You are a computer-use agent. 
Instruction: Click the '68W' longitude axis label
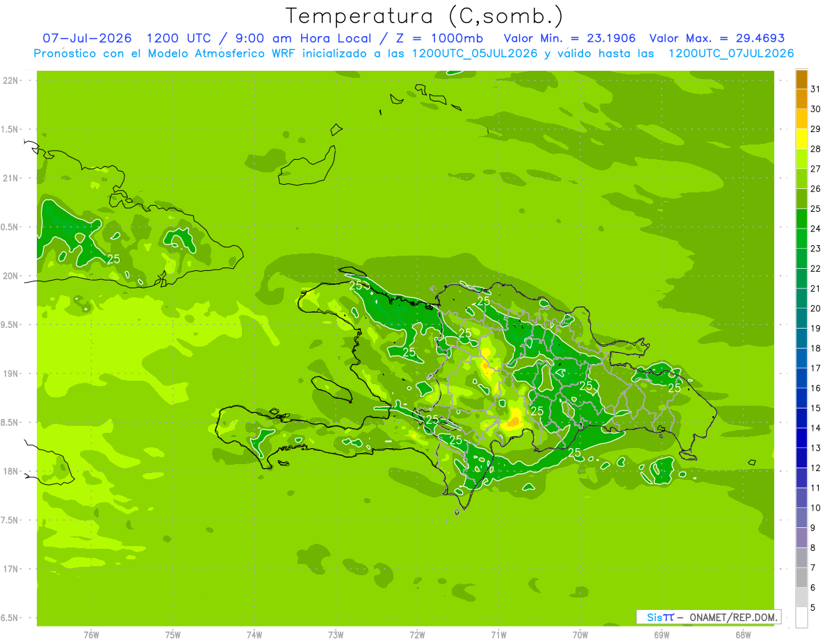tap(743, 635)
